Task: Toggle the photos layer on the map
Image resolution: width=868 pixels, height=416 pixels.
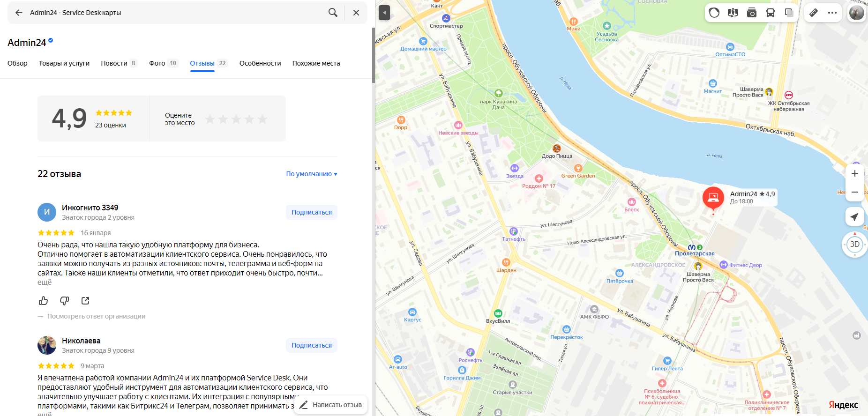Action: (x=752, y=13)
